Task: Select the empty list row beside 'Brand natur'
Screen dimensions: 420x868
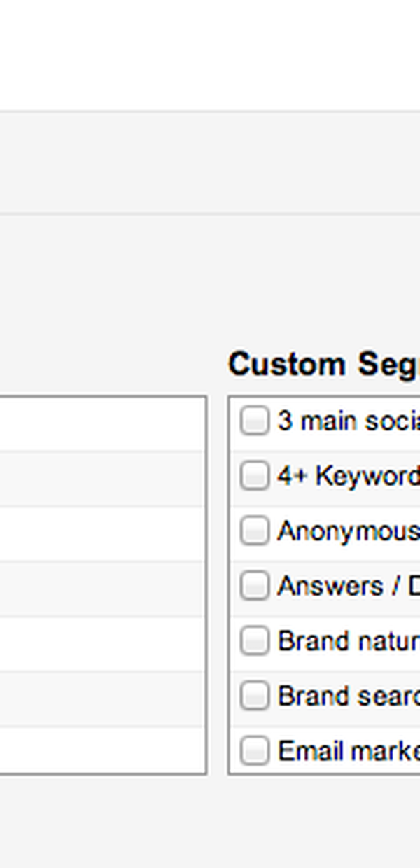Action: point(102,644)
